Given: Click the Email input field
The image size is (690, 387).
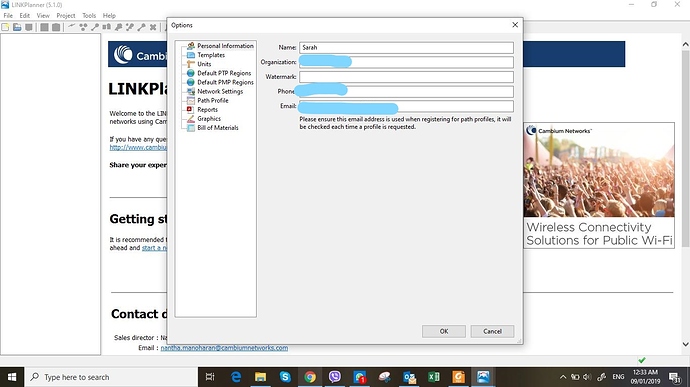Looking at the screenshot, I should pyautogui.click(x=406, y=106).
